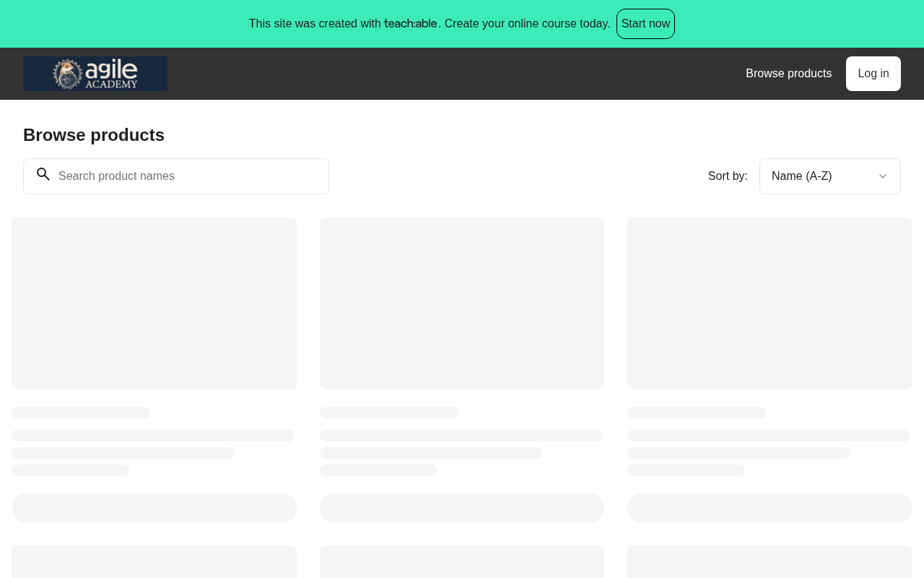Screen dimensions: 924x578
Task: Click the teach:able brand link
Action: [x=411, y=24]
